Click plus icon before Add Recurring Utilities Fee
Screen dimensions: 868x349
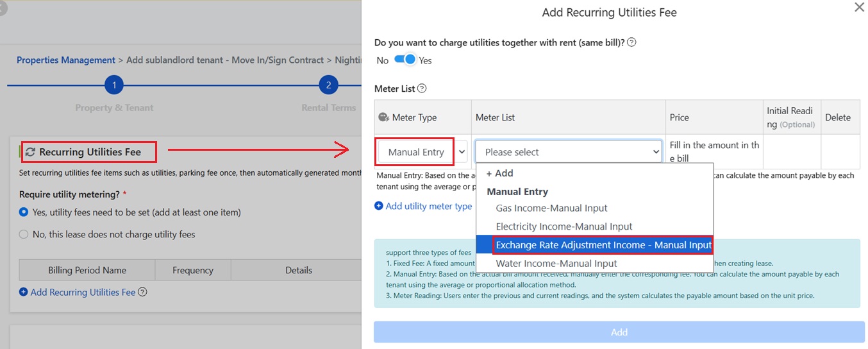click(24, 292)
